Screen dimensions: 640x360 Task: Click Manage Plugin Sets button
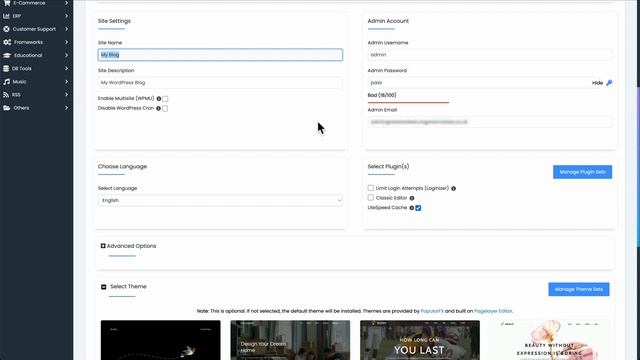(582, 172)
